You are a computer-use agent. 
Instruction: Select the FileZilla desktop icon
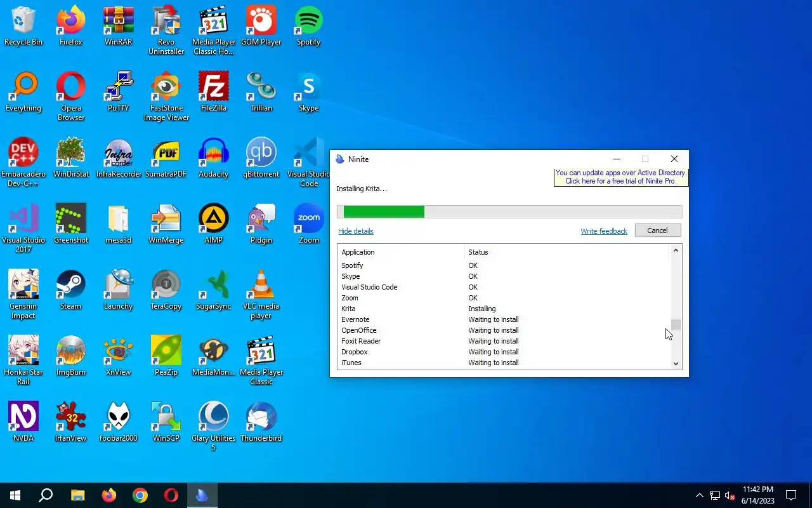tap(214, 92)
